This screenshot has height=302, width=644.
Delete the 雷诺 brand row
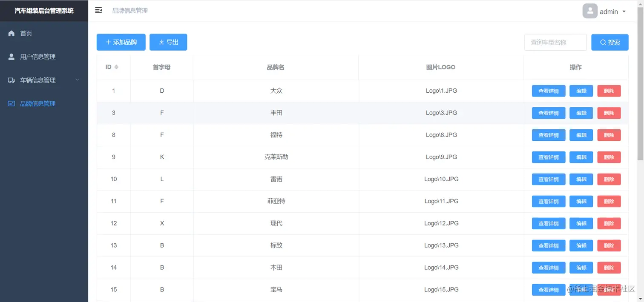(609, 179)
